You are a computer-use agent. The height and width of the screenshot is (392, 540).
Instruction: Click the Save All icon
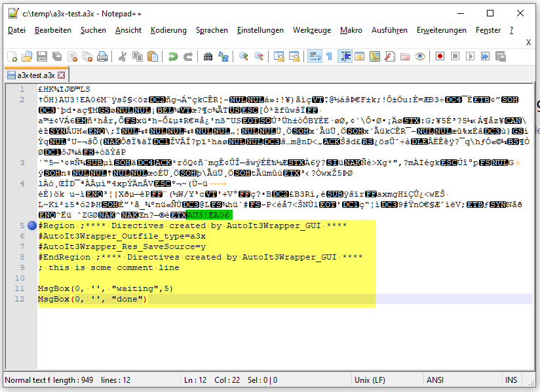tap(57, 56)
